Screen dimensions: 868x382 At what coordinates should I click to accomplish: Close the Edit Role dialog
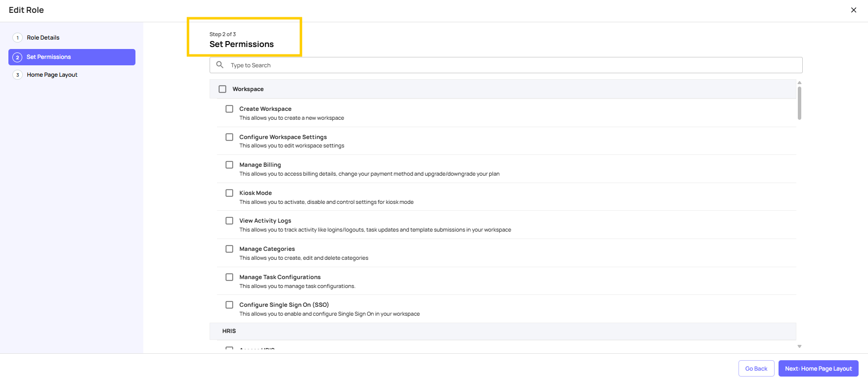point(853,10)
